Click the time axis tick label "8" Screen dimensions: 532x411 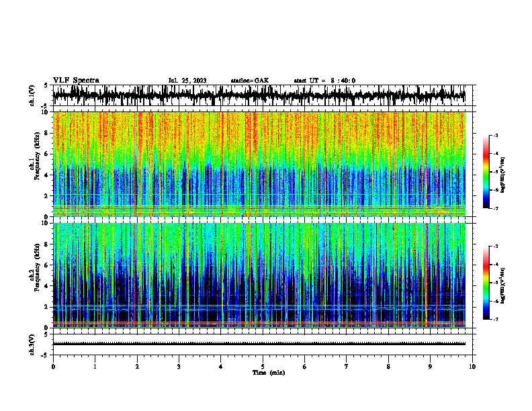click(388, 367)
